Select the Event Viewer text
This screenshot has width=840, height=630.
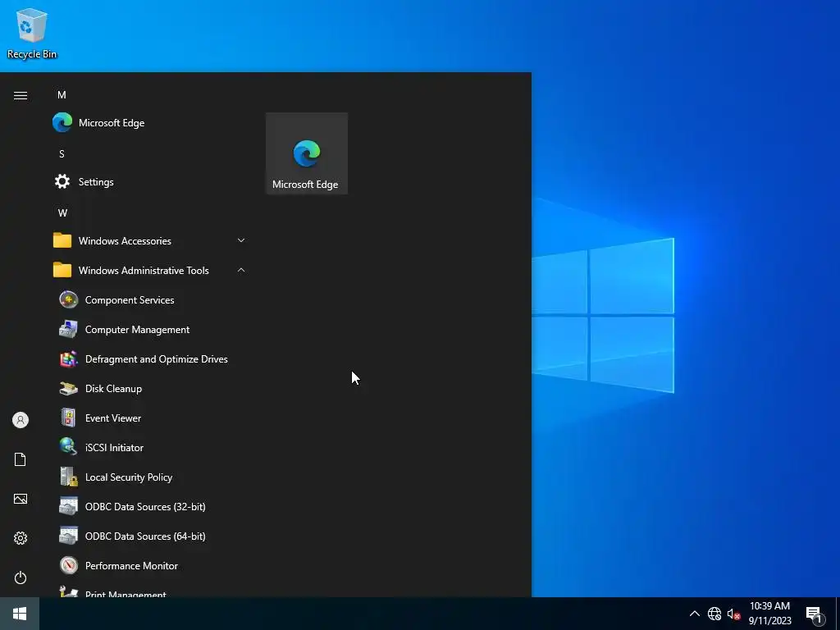coord(113,418)
